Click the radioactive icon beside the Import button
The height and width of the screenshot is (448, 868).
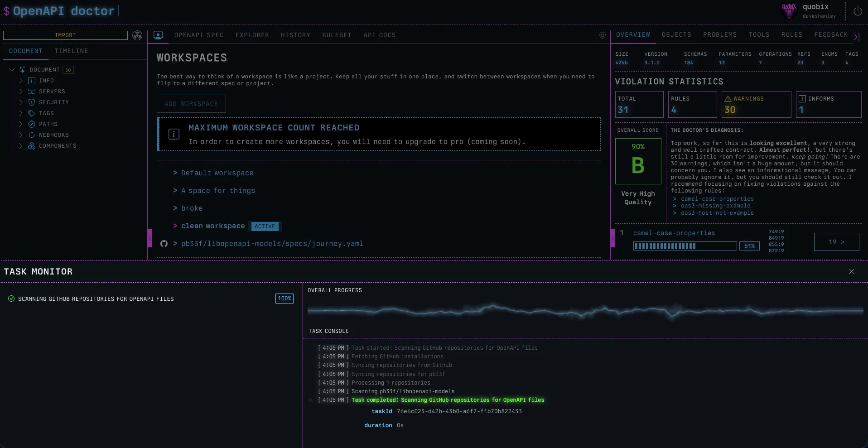pyautogui.click(x=137, y=35)
